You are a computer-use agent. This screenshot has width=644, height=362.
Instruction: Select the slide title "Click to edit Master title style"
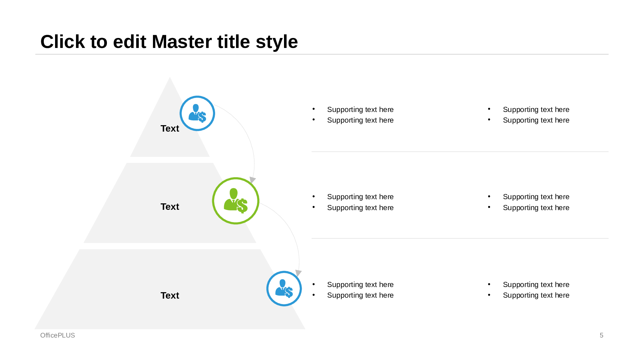pos(169,42)
